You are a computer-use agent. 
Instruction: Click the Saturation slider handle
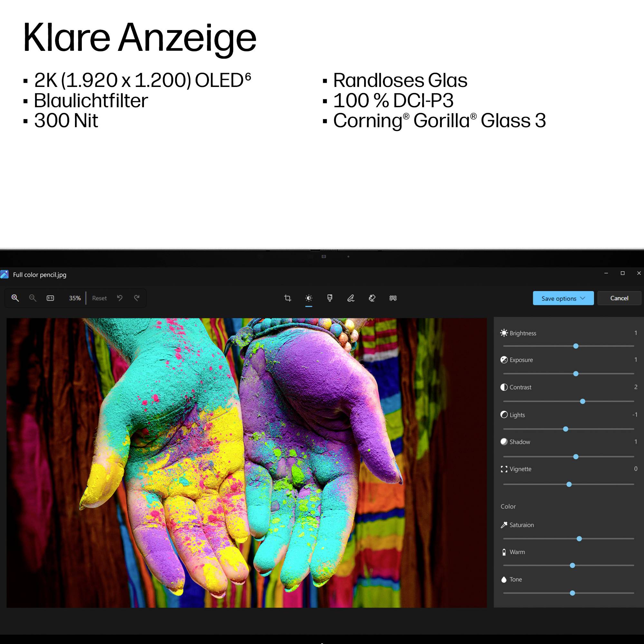coord(579,539)
